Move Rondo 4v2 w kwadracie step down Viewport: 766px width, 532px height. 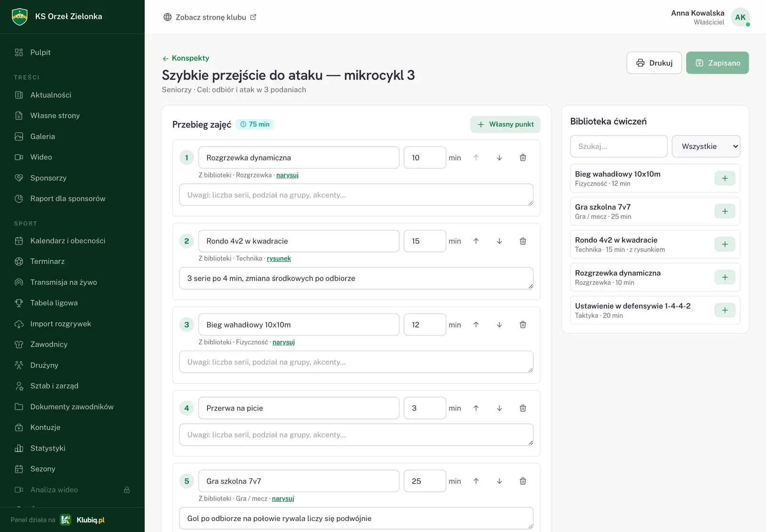pos(499,241)
